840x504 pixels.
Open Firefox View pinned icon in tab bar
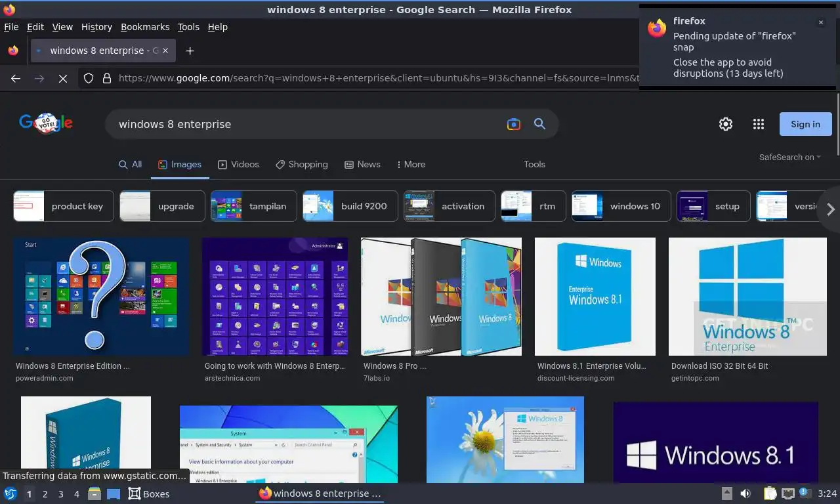tap(13, 51)
